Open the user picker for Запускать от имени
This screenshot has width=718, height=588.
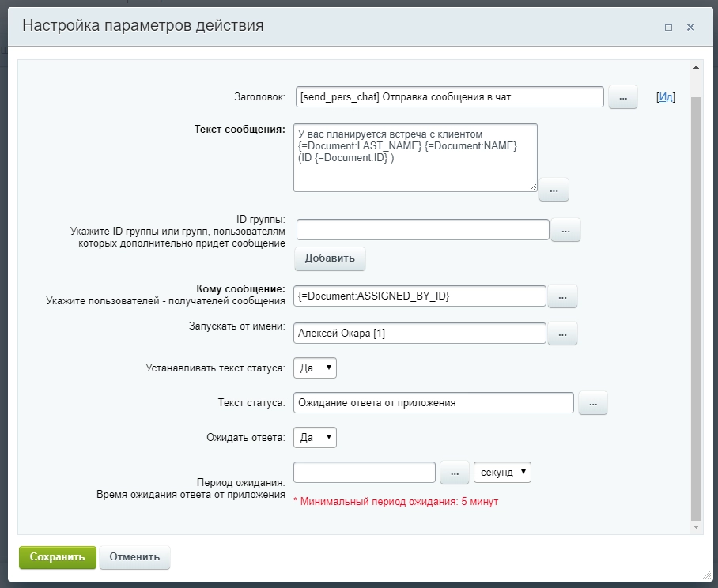(562, 333)
